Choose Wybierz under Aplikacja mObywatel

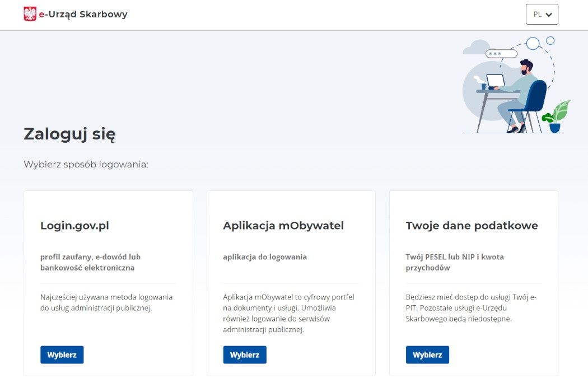tap(245, 354)
